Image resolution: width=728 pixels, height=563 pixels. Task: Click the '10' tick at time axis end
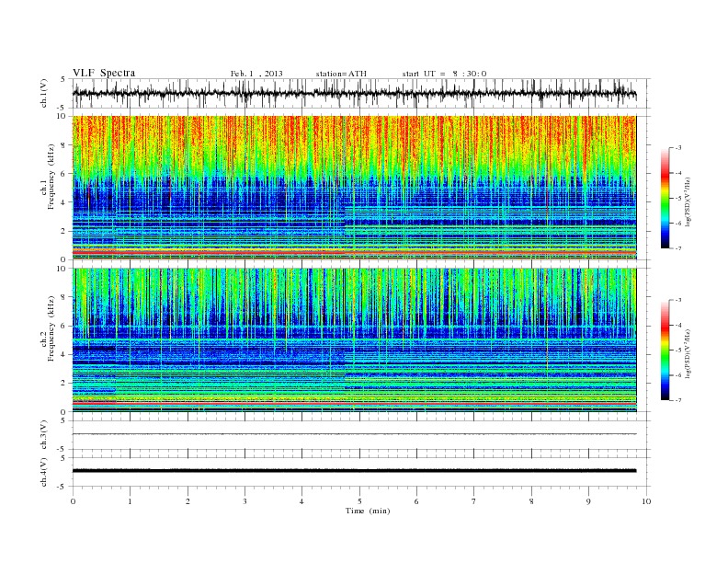[x=646, y=501]
